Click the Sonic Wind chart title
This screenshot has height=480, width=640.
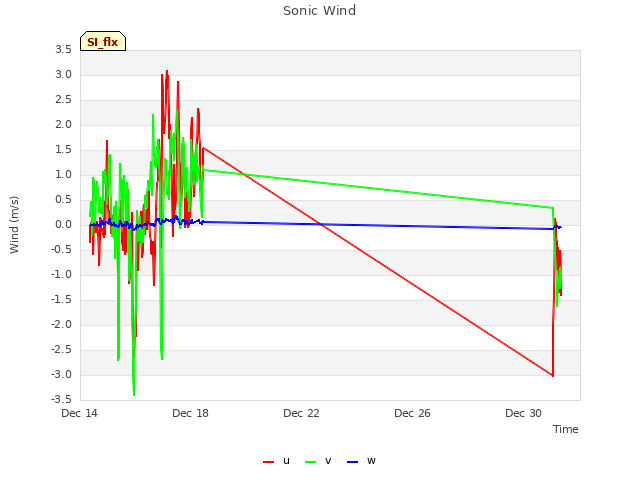320,11
